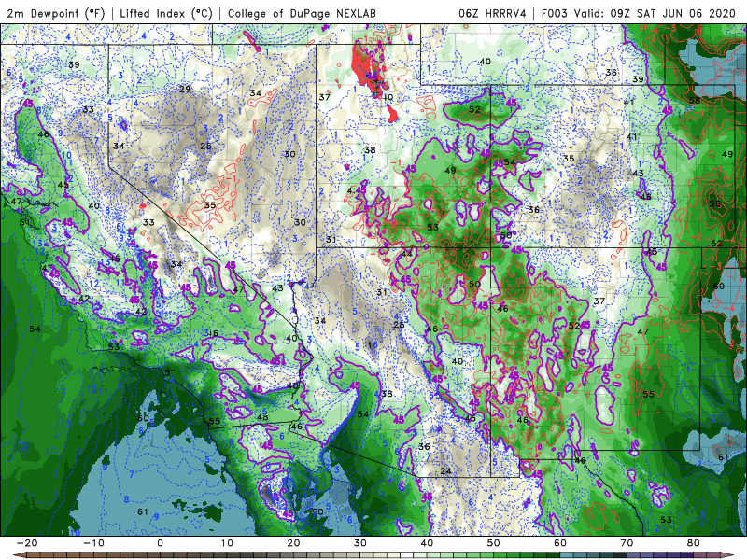This screenshot has width=747, height=560.
Task: Click the 0 label on the color scale
Action: click(x=160, y=543)
